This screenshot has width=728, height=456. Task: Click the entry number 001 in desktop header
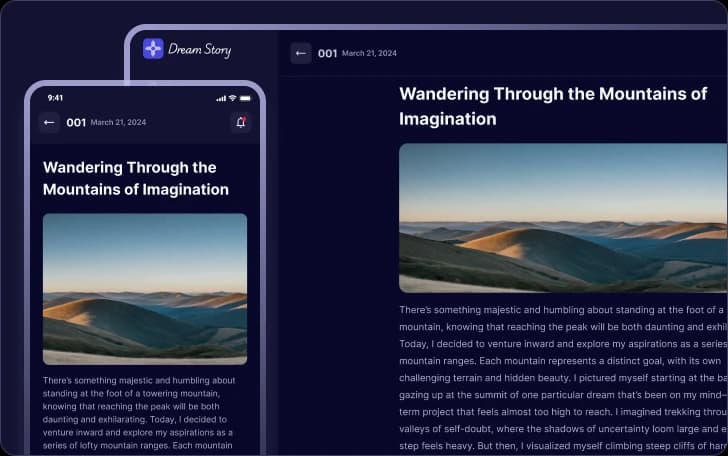click(327, 53)
